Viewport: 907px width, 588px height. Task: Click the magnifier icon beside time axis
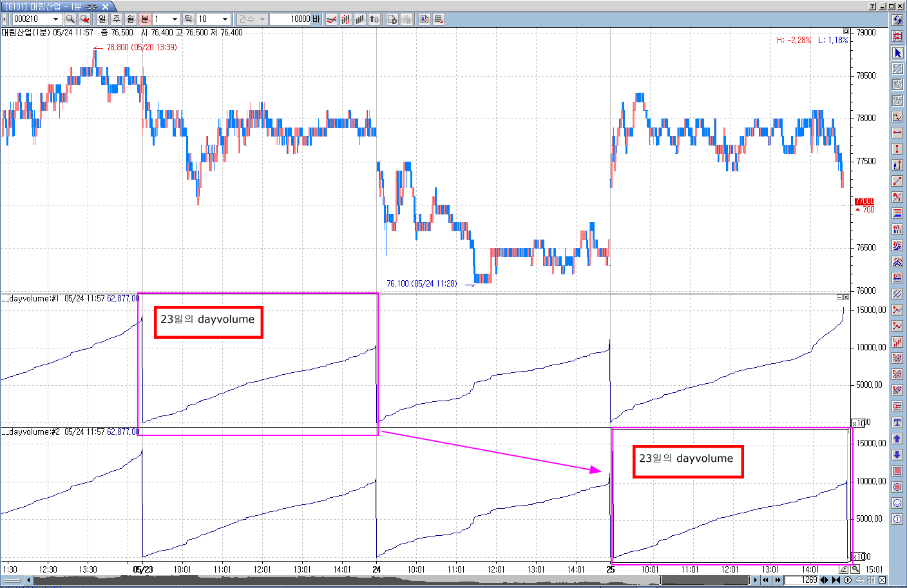click(855, 569)
